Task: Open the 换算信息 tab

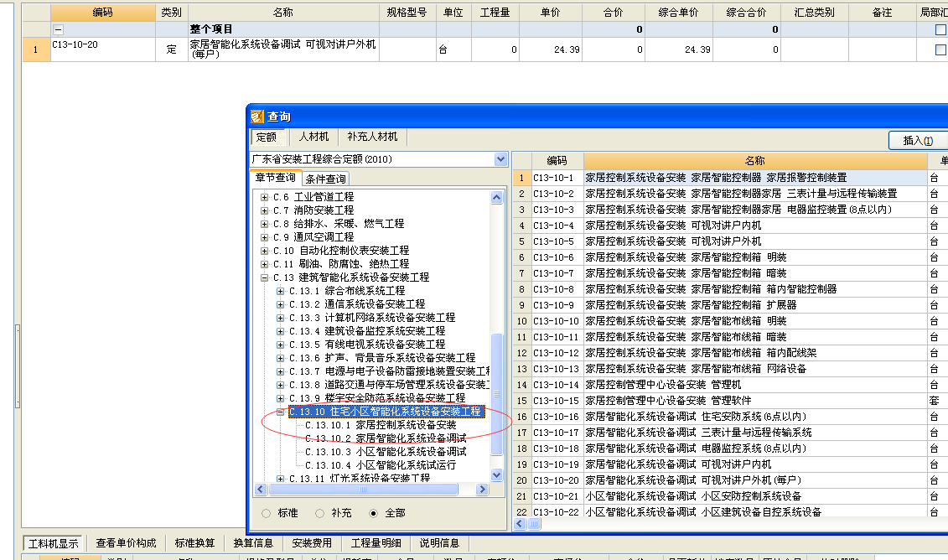Action: (253, 543)
